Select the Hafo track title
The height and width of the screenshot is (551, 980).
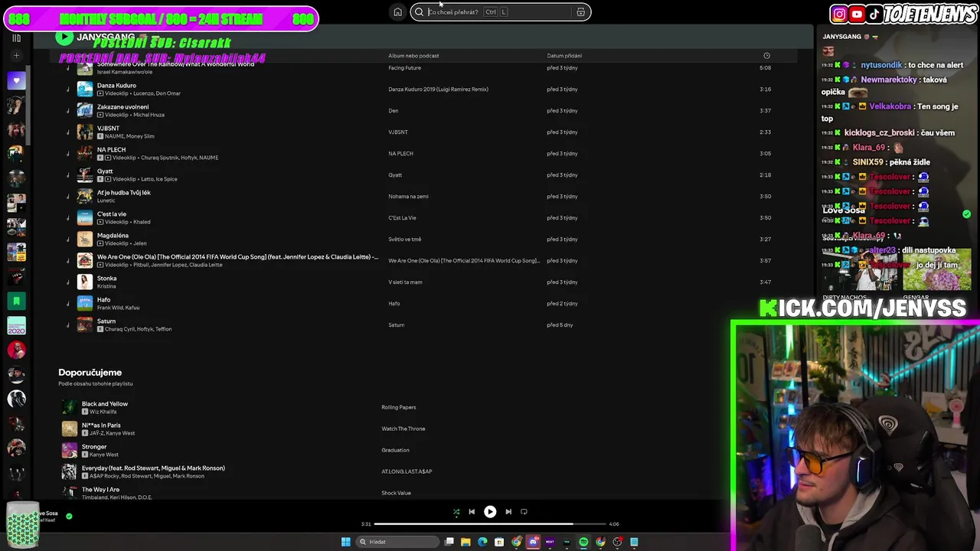pos(103,300)
